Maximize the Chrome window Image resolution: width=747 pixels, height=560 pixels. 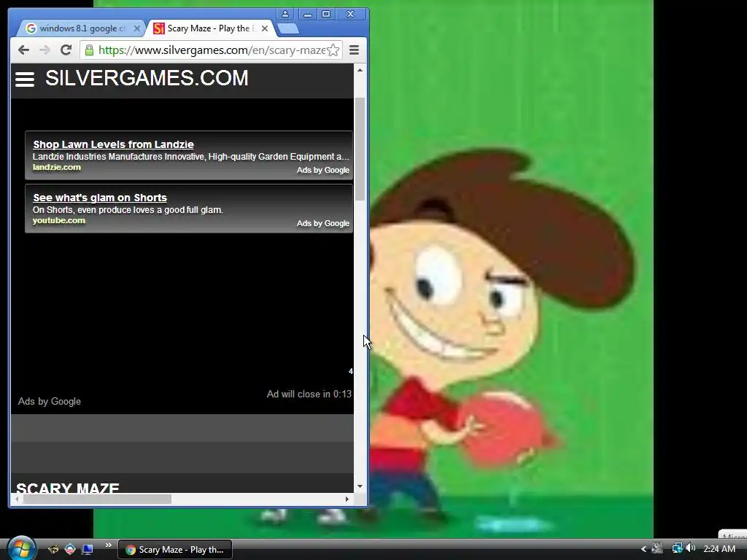[326, 15]
